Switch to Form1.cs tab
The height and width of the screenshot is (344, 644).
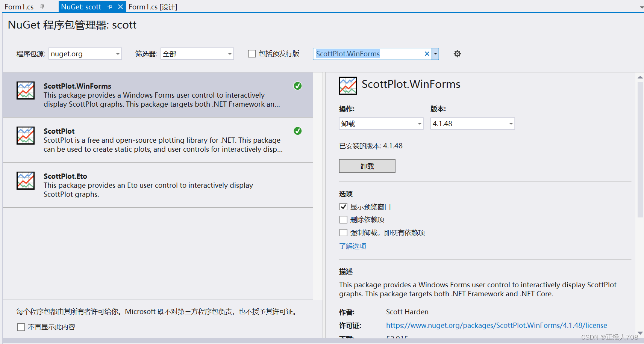pos(19,7)
